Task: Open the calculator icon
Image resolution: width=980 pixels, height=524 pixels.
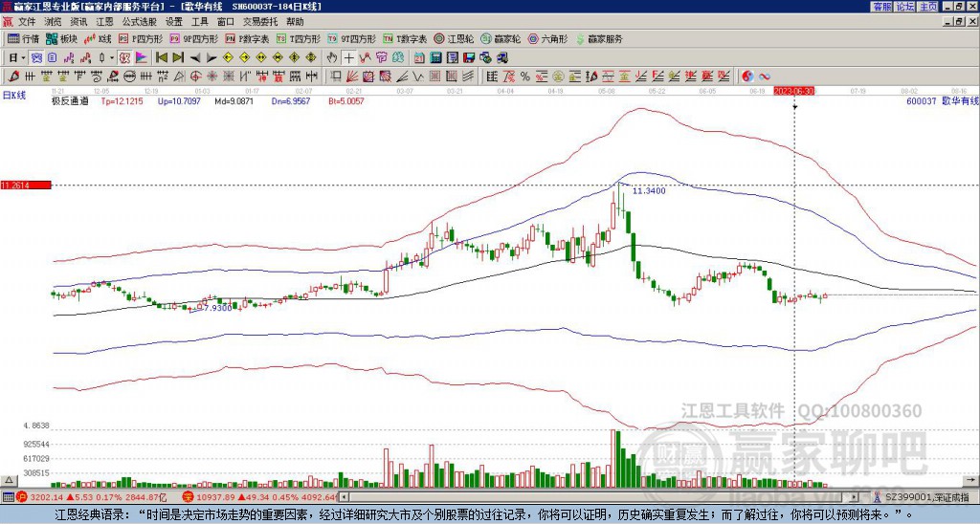Action: (435, 57)
